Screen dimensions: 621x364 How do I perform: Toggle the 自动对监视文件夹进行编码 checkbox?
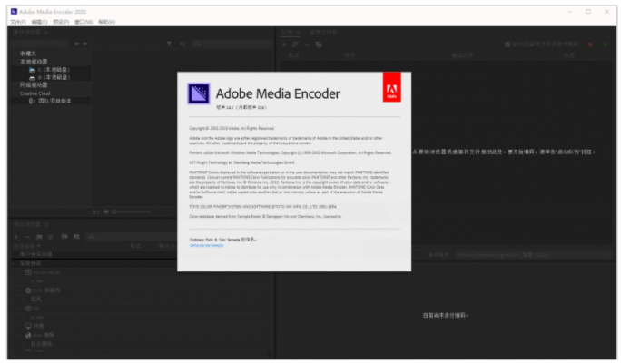(x=508, y=44)
